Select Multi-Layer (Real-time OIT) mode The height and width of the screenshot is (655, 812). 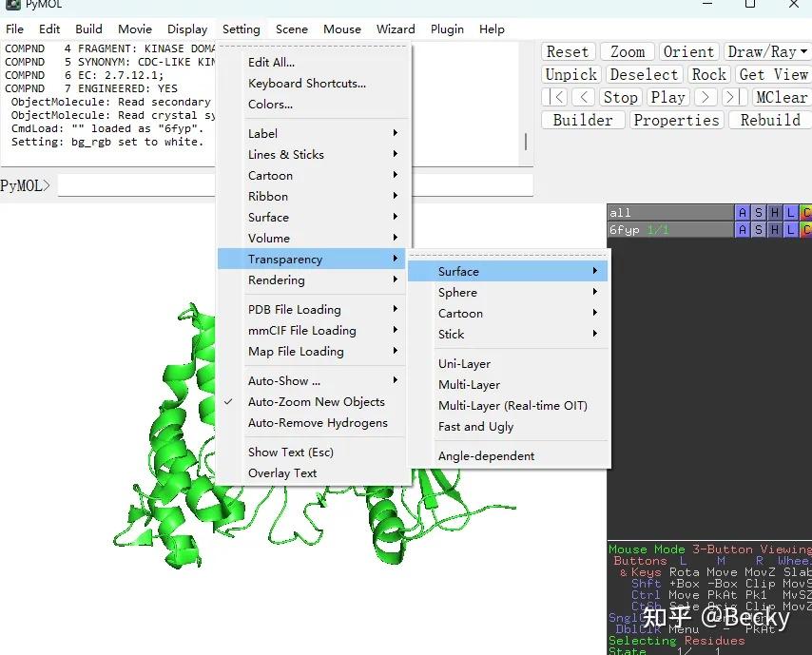click(508, 405)
